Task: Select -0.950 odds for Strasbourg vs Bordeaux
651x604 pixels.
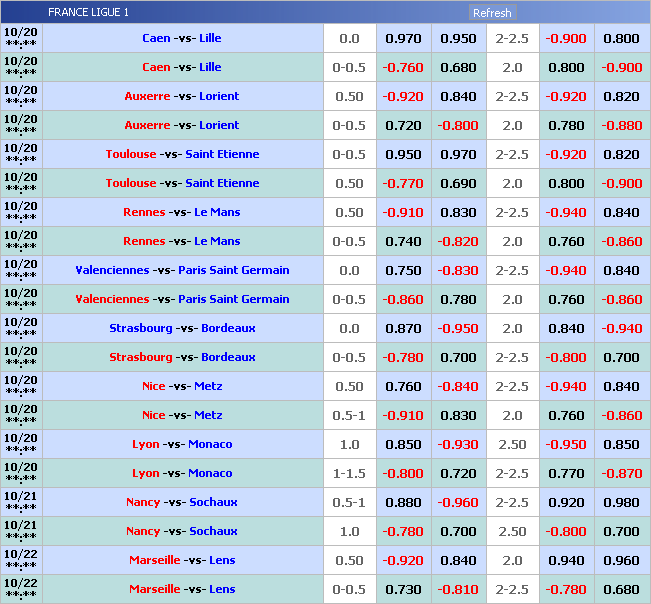Action: pos(458,329)
